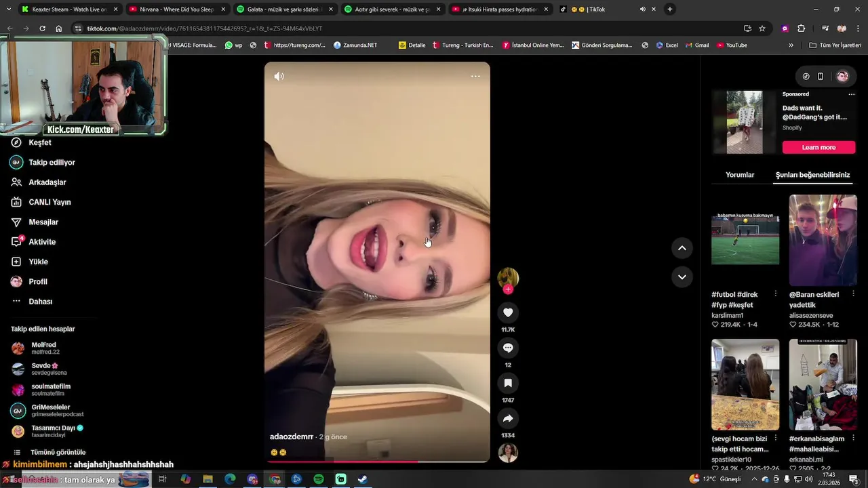Screen dimensions: 868x488
Task: Follow adaozdemrr with the red plus badge
Action: [x=508, y=289]
